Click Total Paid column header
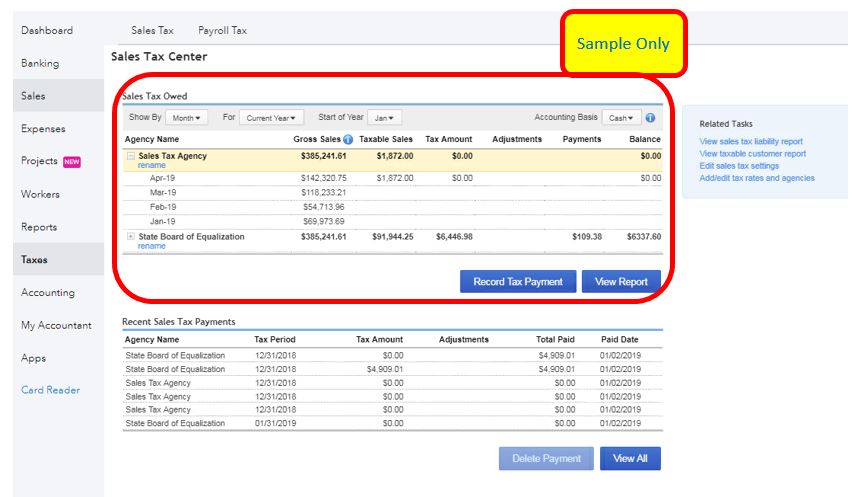This screenshot has width=866, height=497. 555,340
